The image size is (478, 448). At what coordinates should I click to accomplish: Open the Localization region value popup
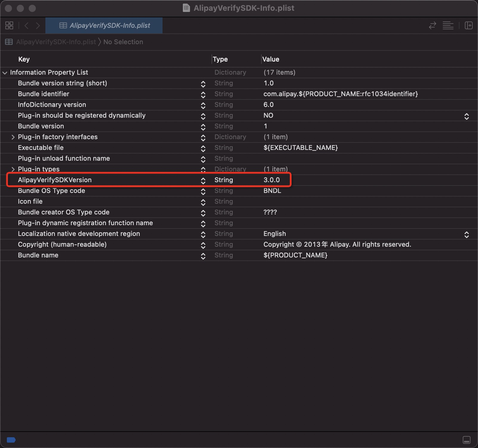point(466,234)
